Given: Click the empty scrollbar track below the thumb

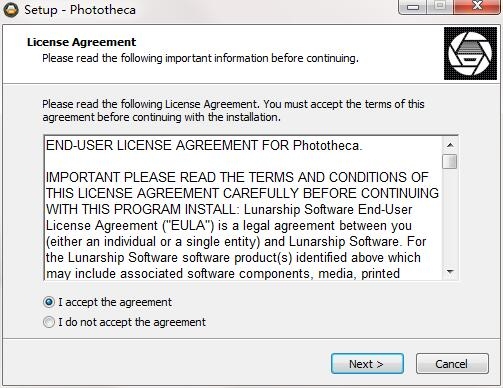Looking at the screenshot, I should click(450, 217).
